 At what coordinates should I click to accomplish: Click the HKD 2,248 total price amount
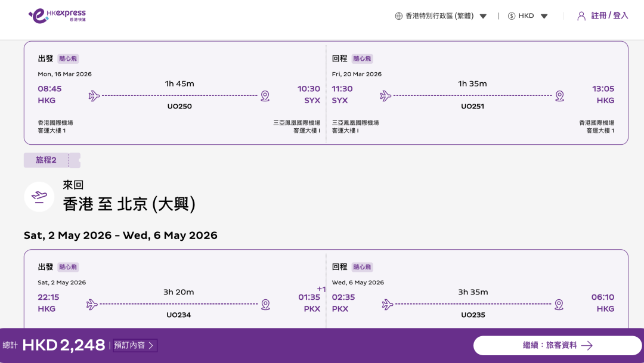[x=63, y=345]
